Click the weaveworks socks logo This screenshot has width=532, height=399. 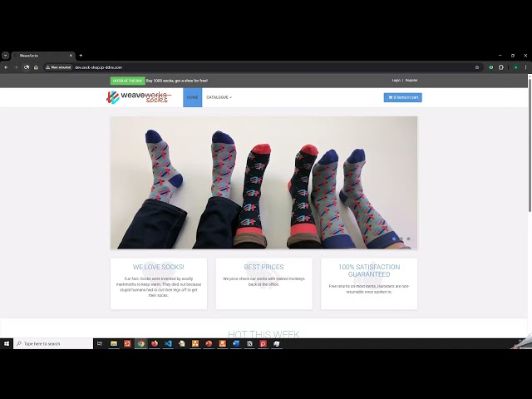(x=139, y=97)
